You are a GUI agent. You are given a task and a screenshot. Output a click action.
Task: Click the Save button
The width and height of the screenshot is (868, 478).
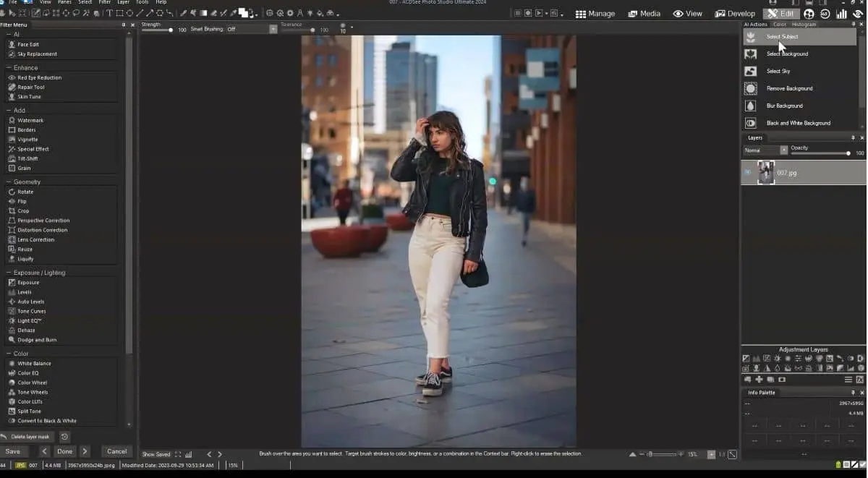[x=13, y=451]
